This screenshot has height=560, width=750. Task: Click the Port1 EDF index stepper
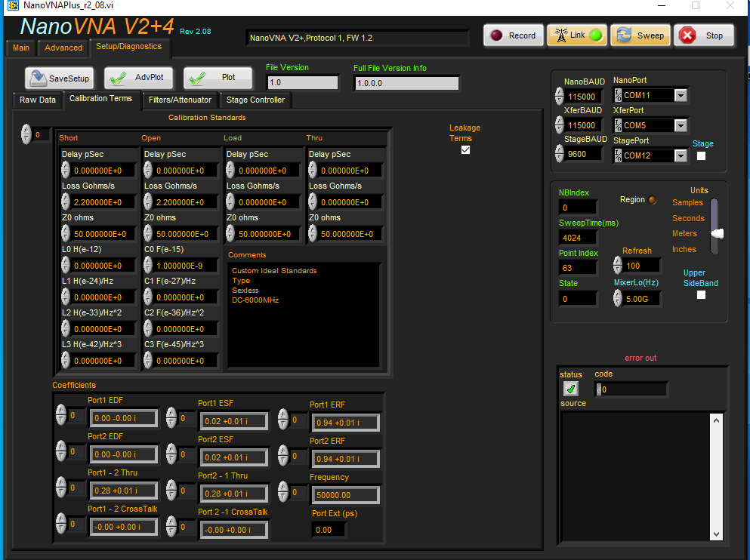pyautogui.click(x=60, y=415)
